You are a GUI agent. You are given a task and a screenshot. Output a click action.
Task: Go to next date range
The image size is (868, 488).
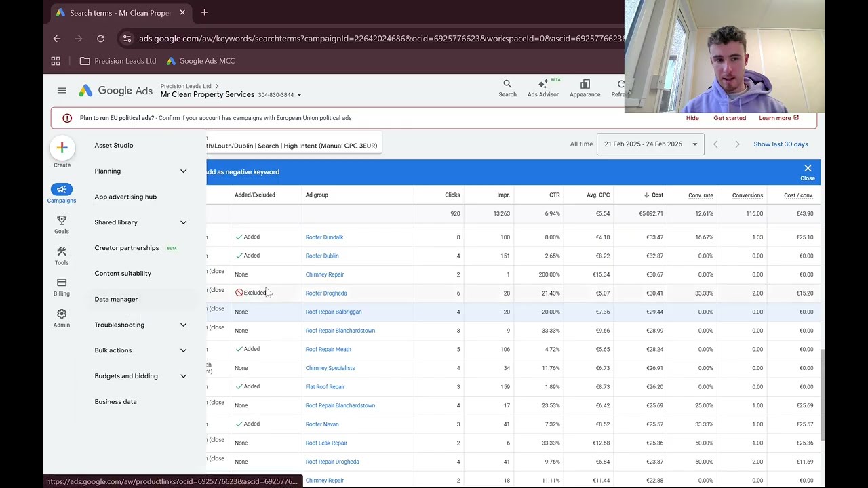click(x=737, y=144)
